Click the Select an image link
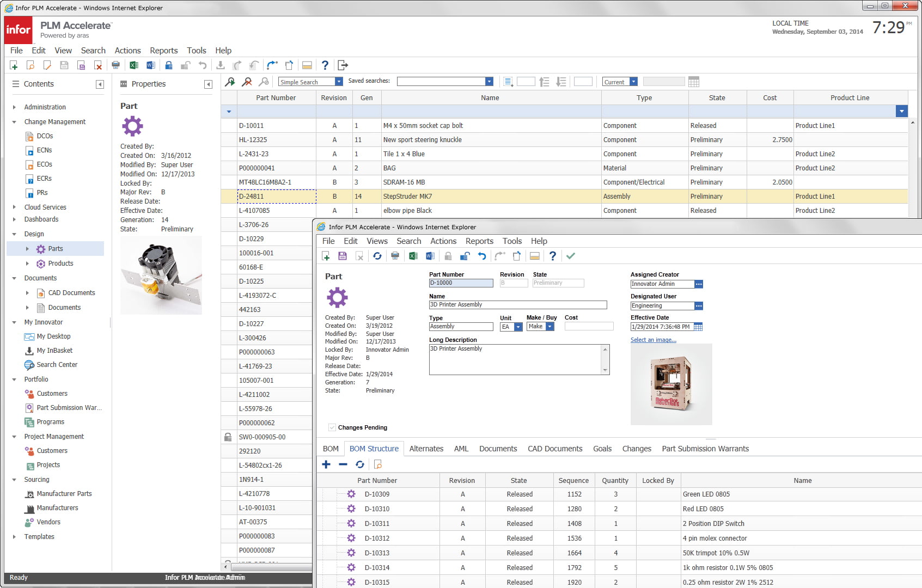922x588 pixels. [x=652, y=339]
